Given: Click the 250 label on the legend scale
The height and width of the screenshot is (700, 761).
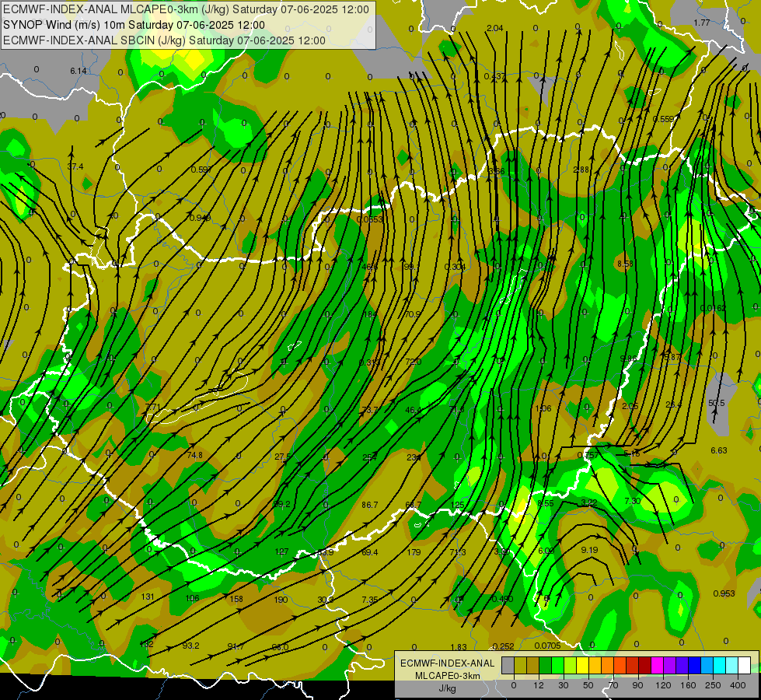Looking at the screenshot, I should 713,685.
